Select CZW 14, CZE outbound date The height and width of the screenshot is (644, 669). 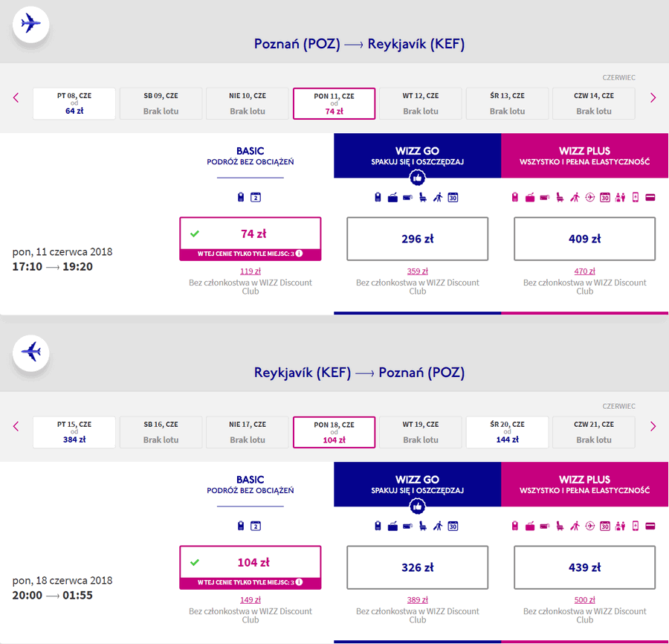[594, 103]
